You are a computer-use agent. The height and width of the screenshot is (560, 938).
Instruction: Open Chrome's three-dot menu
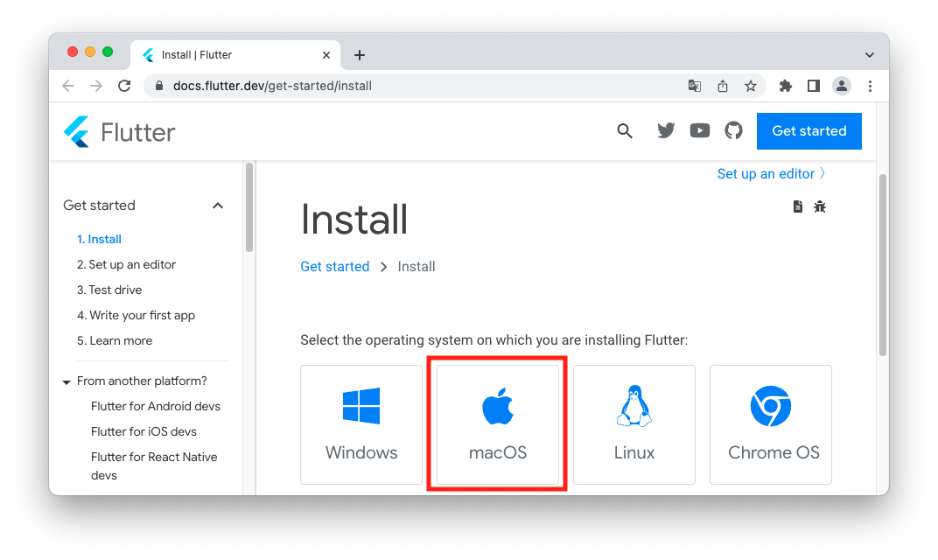coord(870,86)
